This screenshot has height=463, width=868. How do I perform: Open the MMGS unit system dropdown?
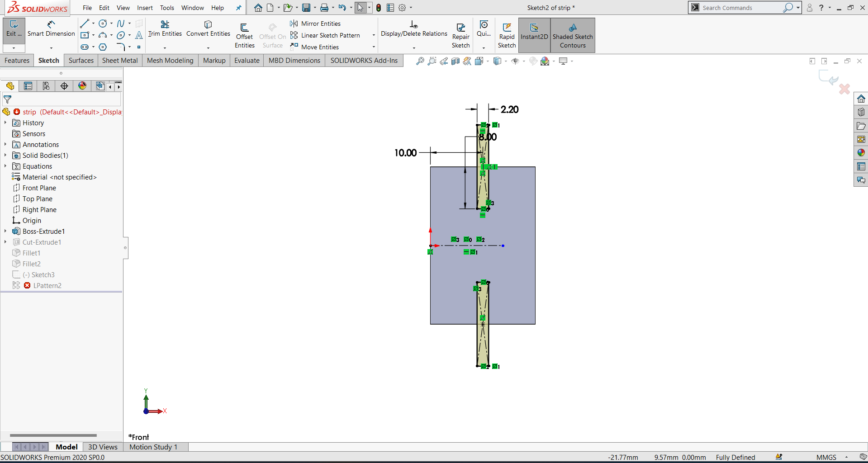point(846,458)
